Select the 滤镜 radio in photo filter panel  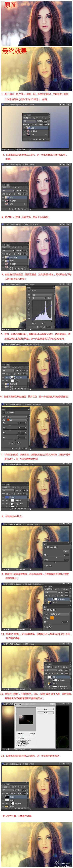tap(45, 615)
